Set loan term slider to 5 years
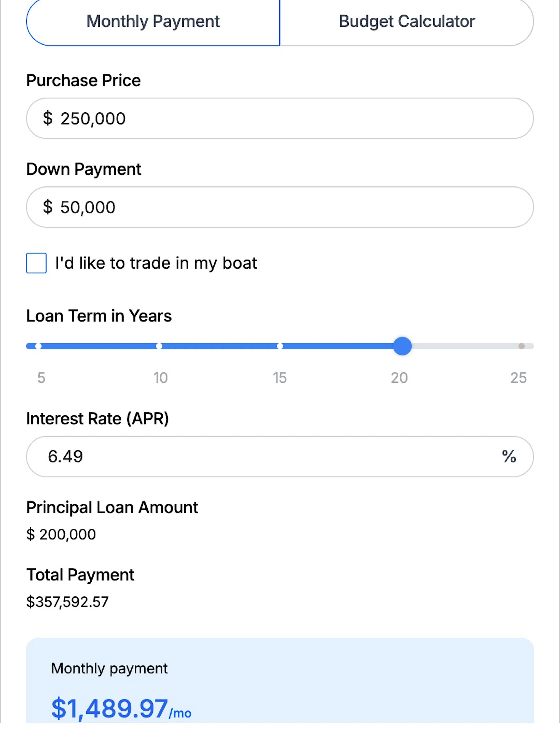This screenshot has height=743, width=560. (x=38, y=346)
